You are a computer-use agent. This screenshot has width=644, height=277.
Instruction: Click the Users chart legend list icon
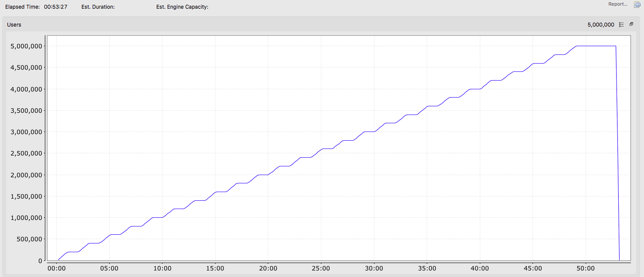click(622, 25)
